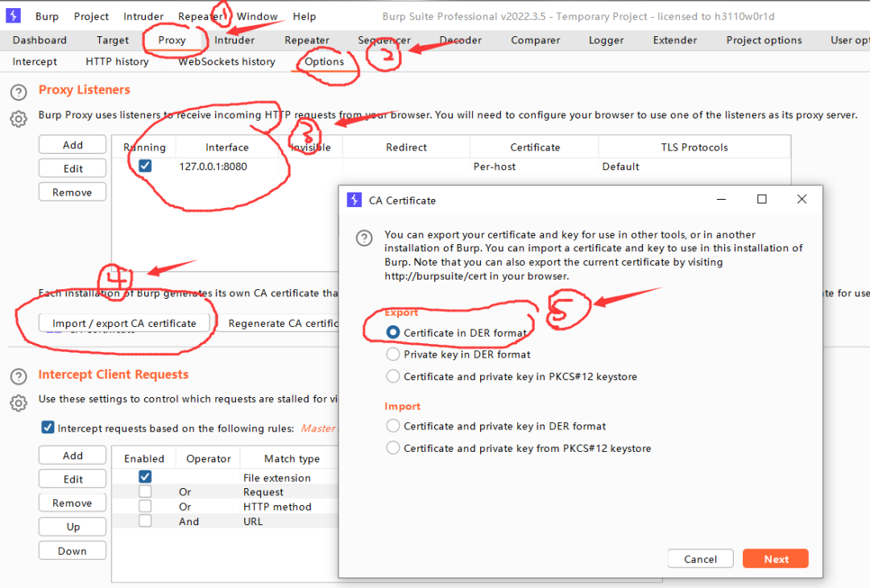The image size is (870, 588).
Task: Enable the Or Request rule checkbox
Action: 145,491
